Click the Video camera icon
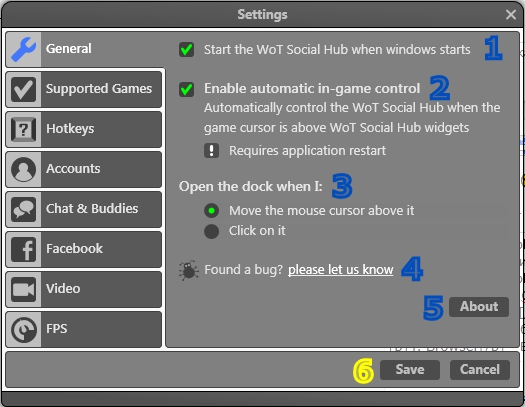This screenshot has height=407, width=525. click(x=23, y=290)
